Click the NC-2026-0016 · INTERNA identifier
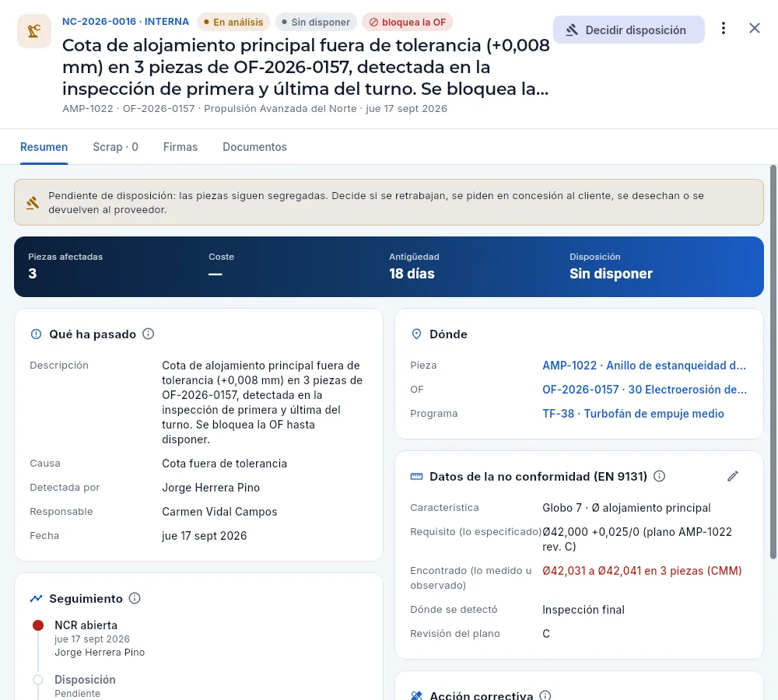The height and width of the screenshot is (700, 778). [x=125, y=21]
